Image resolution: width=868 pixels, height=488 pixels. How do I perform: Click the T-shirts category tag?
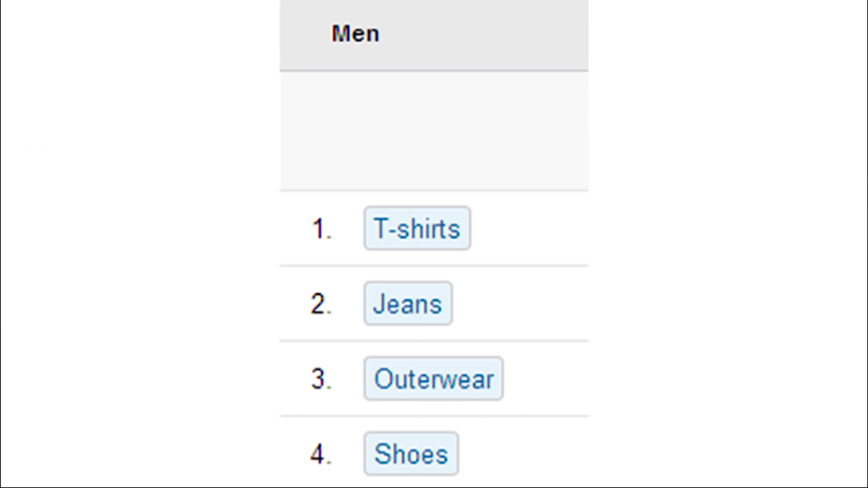pos(417,228)
